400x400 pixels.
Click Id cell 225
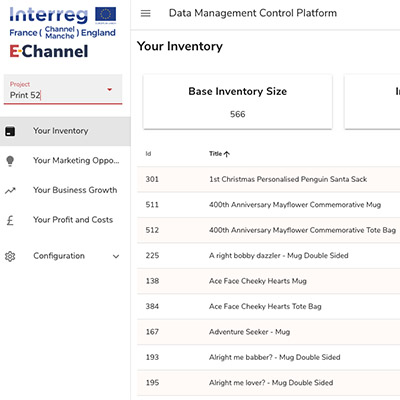pyautogui.click(x=152, y=256)
